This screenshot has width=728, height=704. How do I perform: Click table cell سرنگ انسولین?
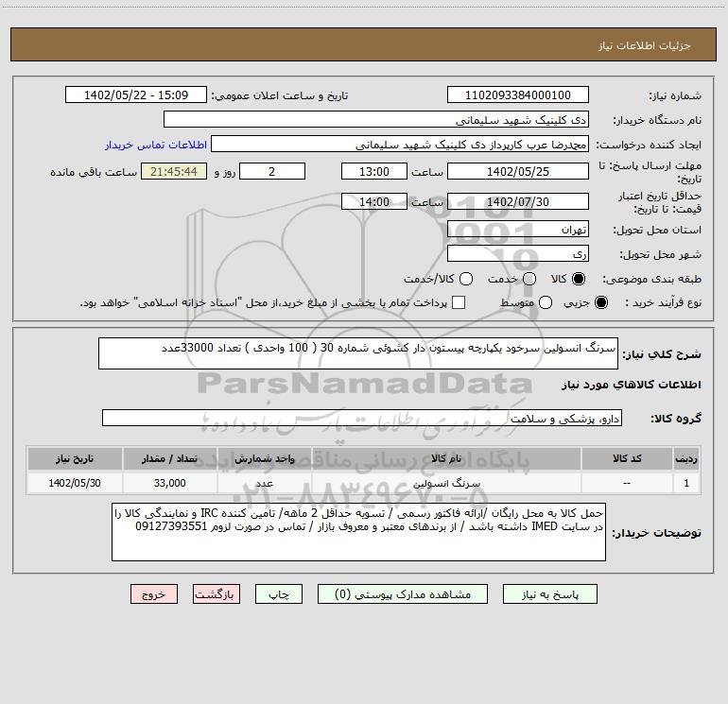[446, 483]
